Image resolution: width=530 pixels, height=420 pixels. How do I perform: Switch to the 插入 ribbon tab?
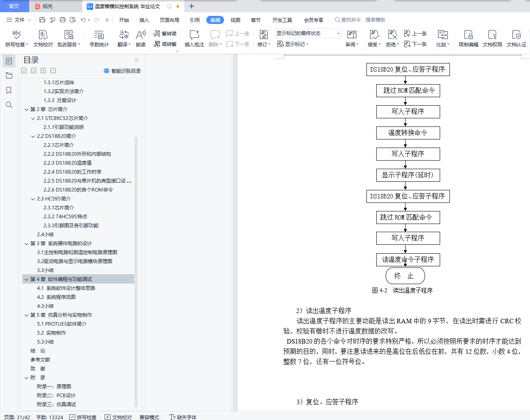click(144, 20)
